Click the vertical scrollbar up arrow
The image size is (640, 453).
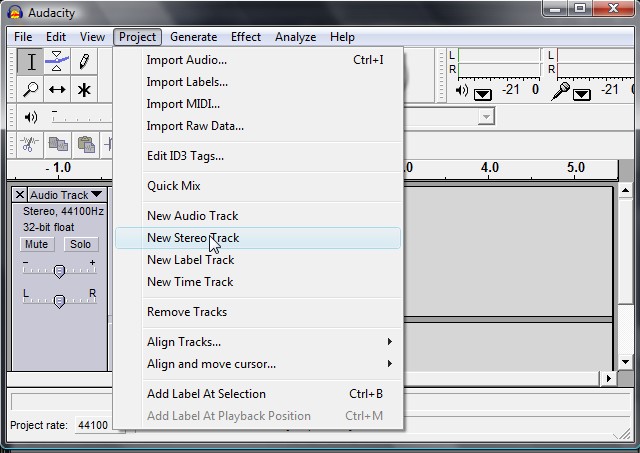(x=625, y=190)
